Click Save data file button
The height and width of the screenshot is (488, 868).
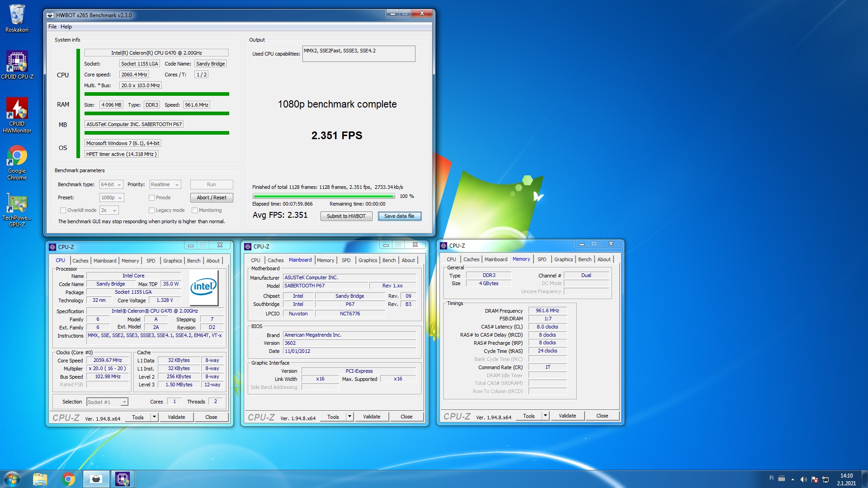(x=399, y=216)
